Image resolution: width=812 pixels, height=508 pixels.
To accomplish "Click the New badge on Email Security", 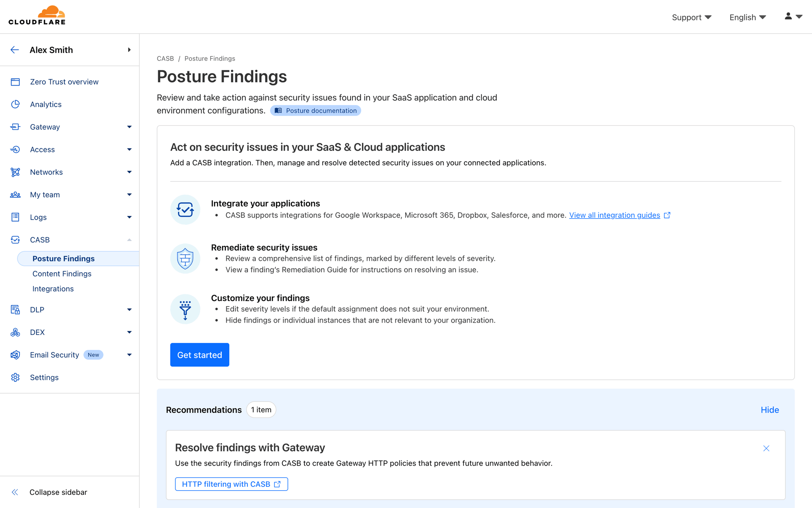I will [x=93, y=355].
